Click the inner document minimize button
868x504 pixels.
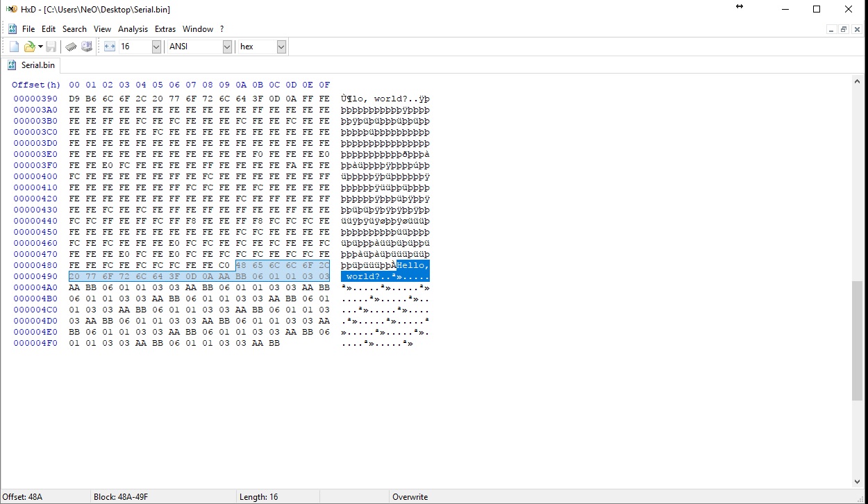tap(831, 29)
